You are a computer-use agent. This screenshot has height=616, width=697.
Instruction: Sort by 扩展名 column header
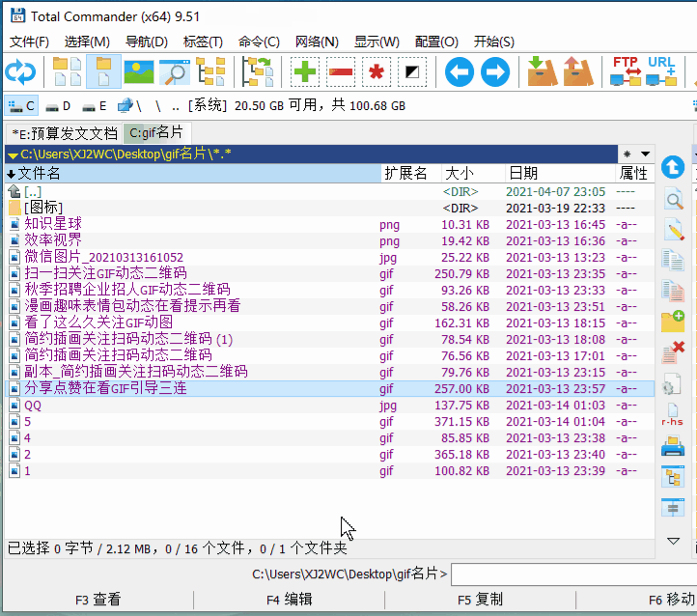click(x=411, y=173)
